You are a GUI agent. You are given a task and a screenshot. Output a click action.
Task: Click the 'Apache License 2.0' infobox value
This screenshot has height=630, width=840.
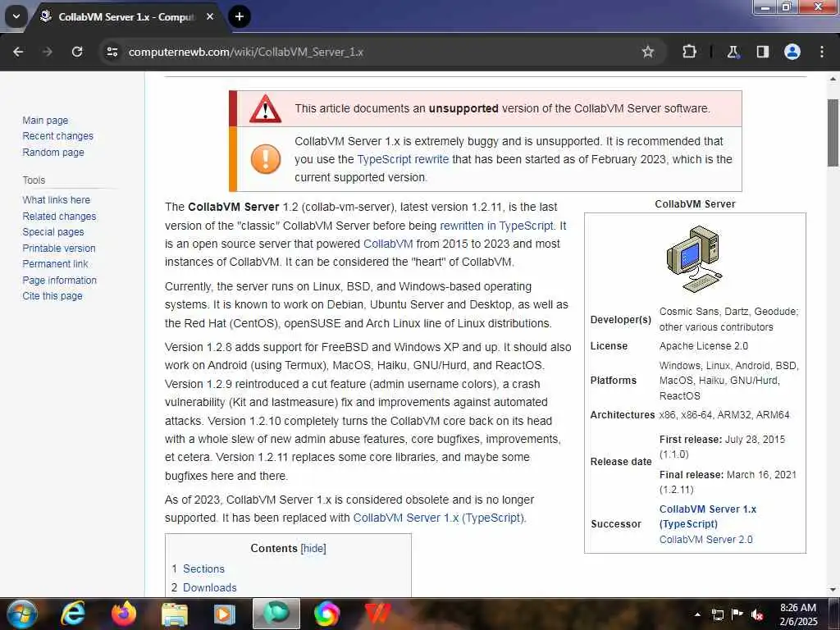point(703,346)
